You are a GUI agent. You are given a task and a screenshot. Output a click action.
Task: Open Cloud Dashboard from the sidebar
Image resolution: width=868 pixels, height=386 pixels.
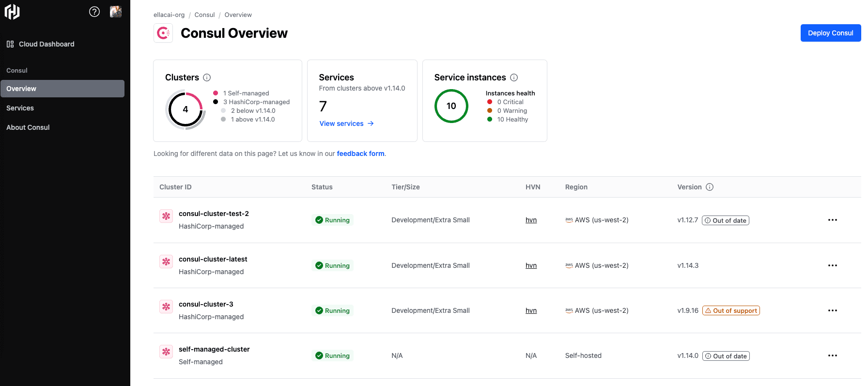pos(46,44)
